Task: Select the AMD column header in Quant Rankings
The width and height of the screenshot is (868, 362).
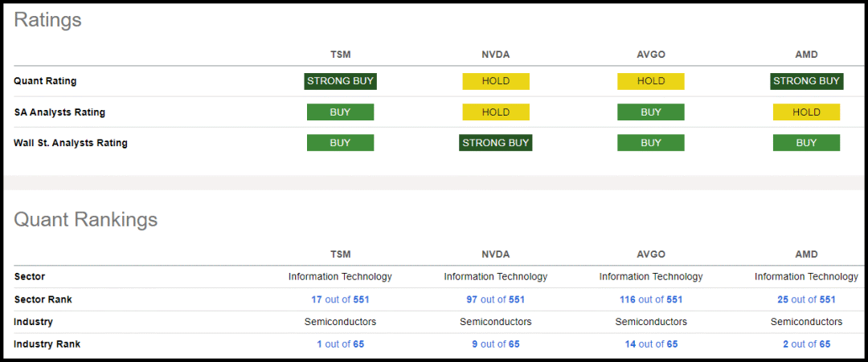Action: coord(807,254)
